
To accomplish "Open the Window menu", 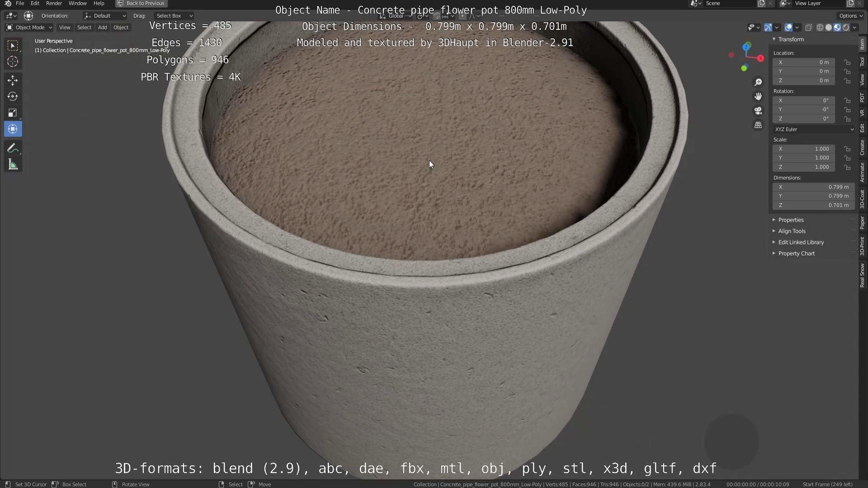I will pos(77,3).
